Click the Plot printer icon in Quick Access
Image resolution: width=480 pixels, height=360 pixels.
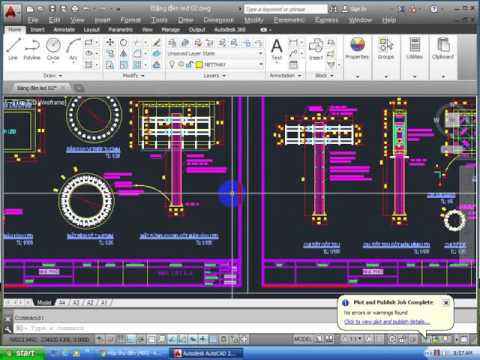76,9
